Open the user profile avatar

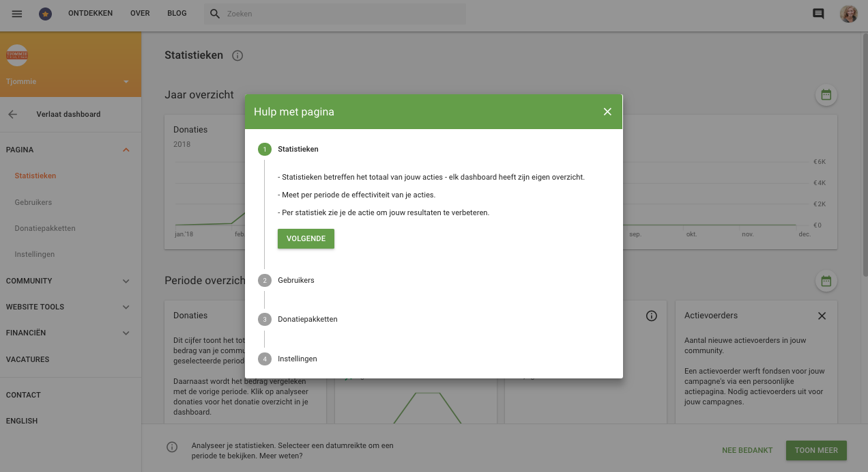848,14
